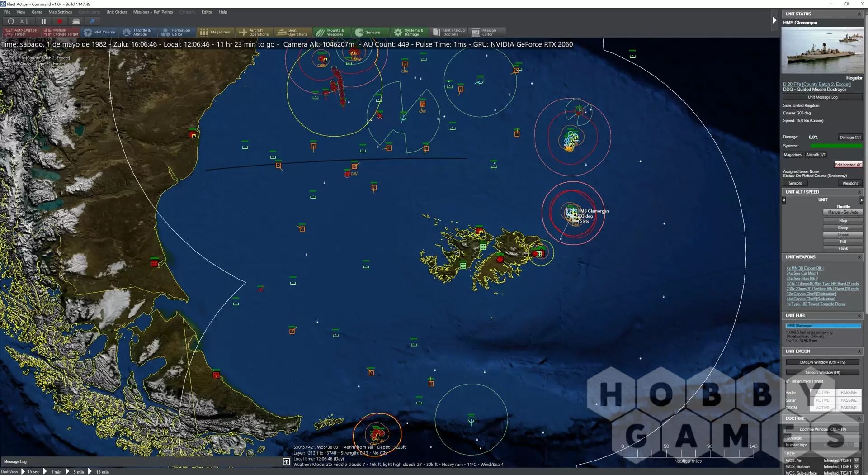Click the Damage Ctrl button
Screen dimensions: 868x475
[850, 138]
